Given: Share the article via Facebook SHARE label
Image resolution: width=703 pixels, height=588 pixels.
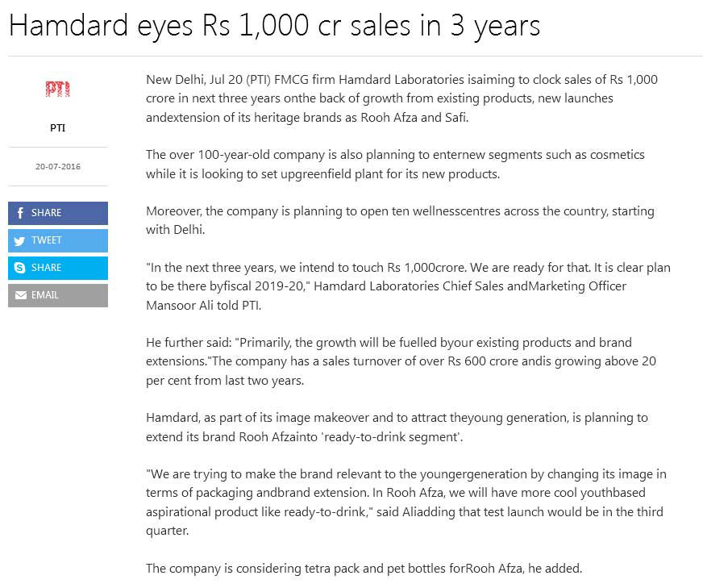Looking at the screenshot, I should (46, 213).
